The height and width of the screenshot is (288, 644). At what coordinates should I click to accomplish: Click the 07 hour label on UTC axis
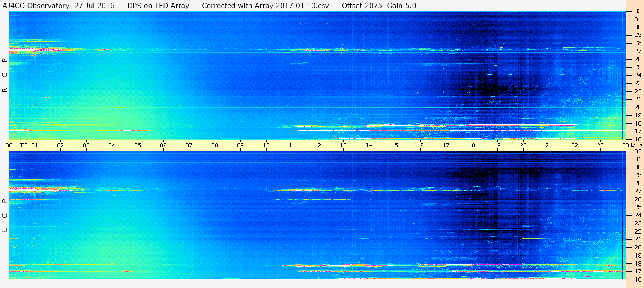189,146
